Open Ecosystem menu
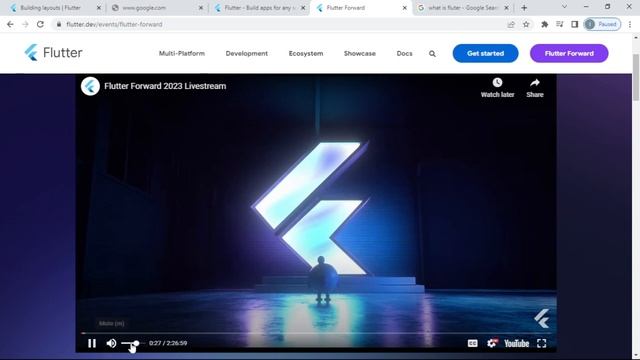 click(x=306, y=53)
